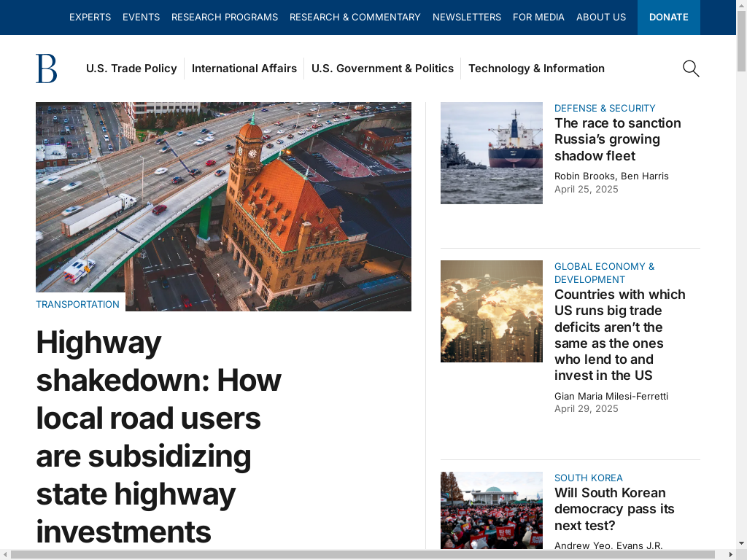Open About Us in top navigation

[601, 17]
